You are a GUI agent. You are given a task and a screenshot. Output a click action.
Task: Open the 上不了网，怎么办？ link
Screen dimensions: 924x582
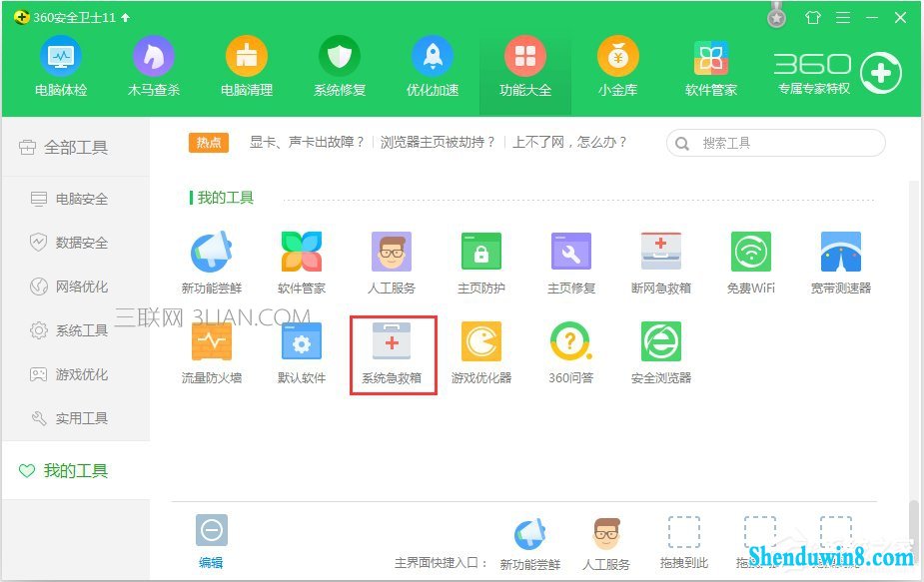[x=569, y=142]
